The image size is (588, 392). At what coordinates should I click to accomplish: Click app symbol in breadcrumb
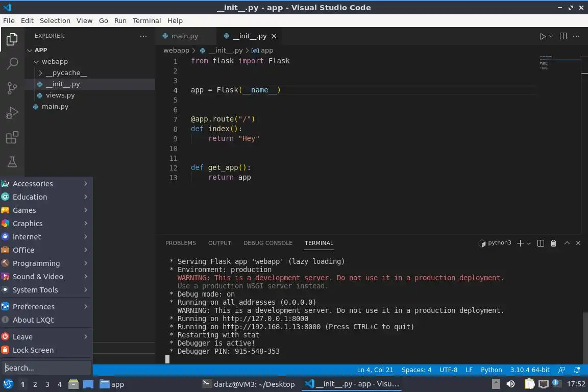(x=262, y=50)
